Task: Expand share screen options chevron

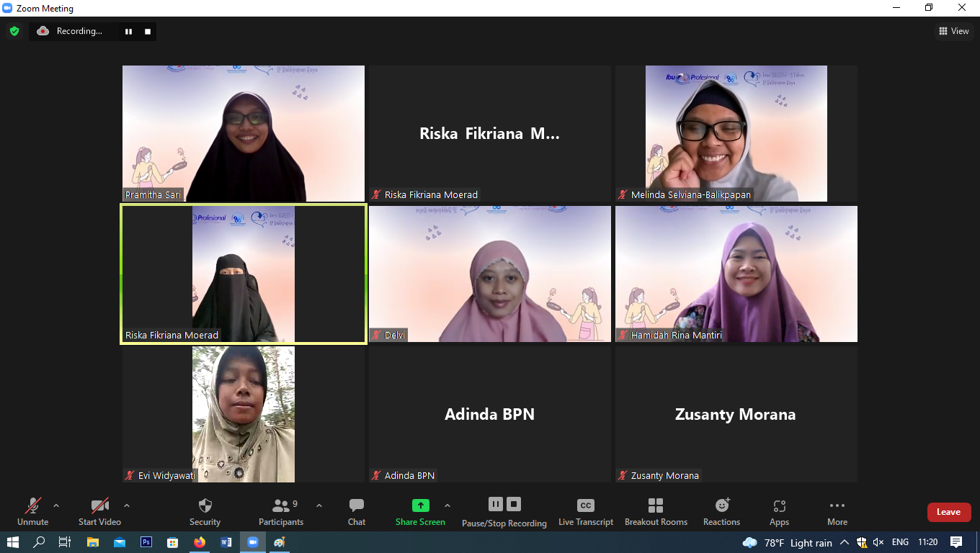Action: [447, 505]
